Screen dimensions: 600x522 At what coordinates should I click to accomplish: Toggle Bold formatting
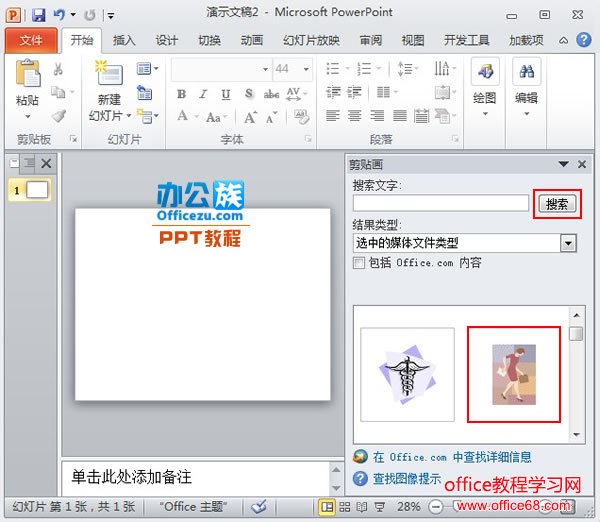point(181,94)
